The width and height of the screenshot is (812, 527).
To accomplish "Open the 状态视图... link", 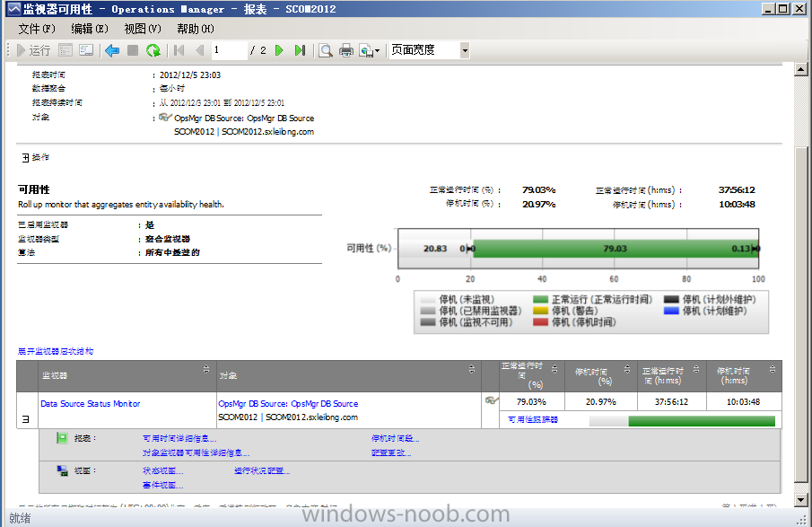I will pyautogui.click(x=162, y=470).
